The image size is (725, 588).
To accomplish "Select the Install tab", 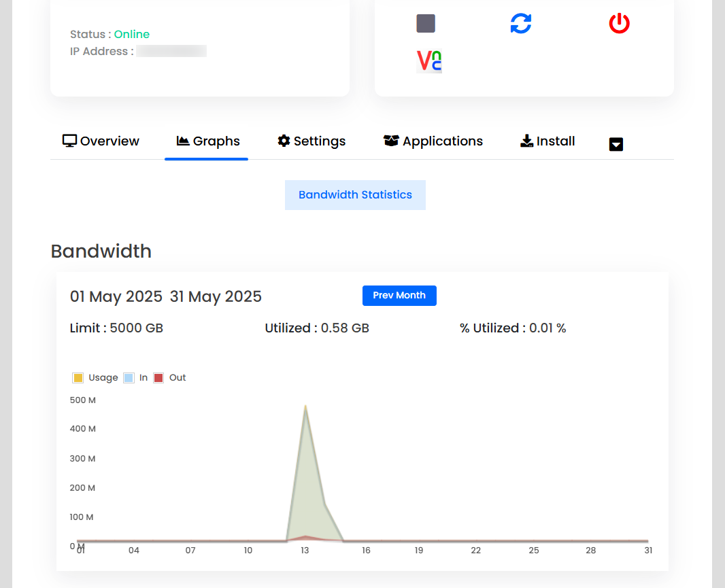I will pos(547,141).
